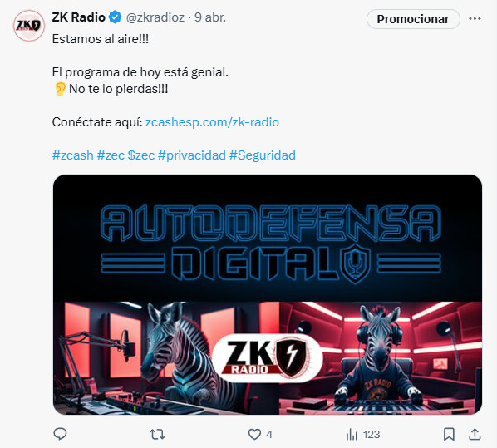Bookmark this post
Image resolution: width=497 pixels, height=448 pixels.
click(x=449, y=434)
